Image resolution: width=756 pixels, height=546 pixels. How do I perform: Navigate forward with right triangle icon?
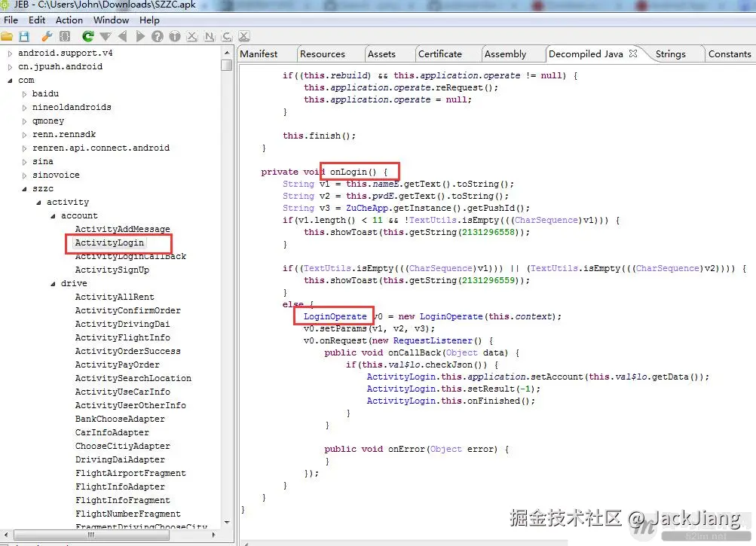(x=140, y=37)
